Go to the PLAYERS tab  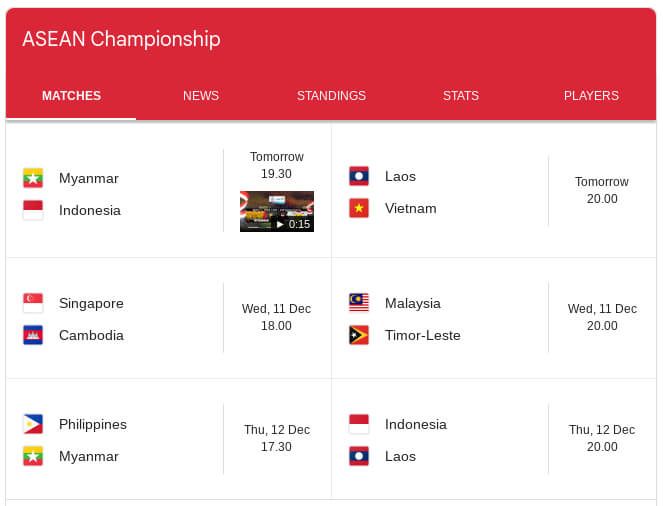[591, 96]
